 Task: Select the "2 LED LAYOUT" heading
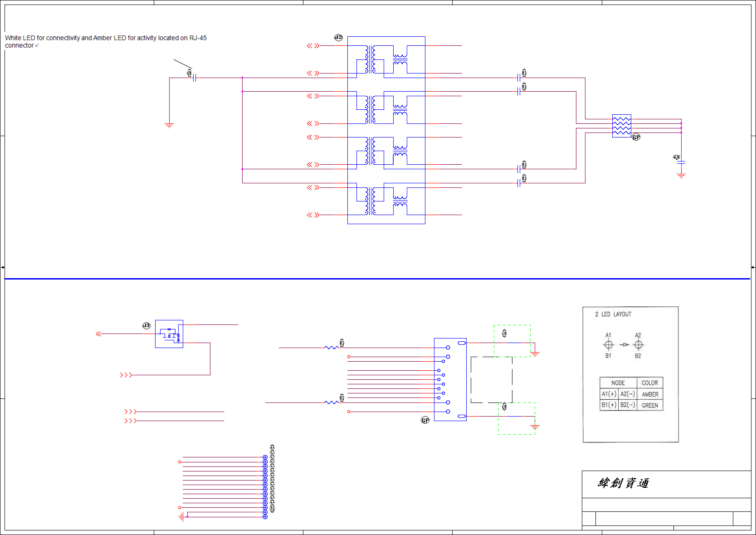[x=613, y=314]
